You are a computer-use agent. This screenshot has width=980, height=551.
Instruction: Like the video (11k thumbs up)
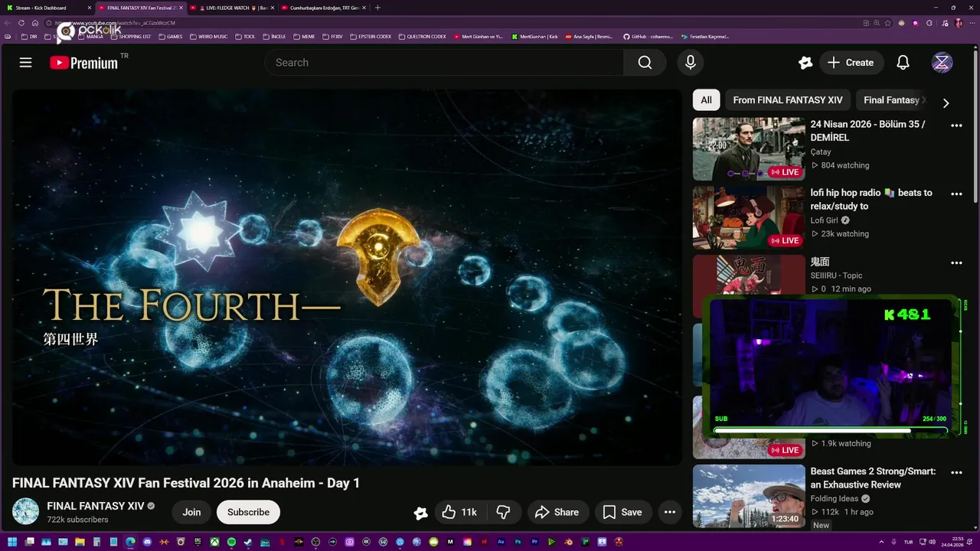tap(459, 512)
